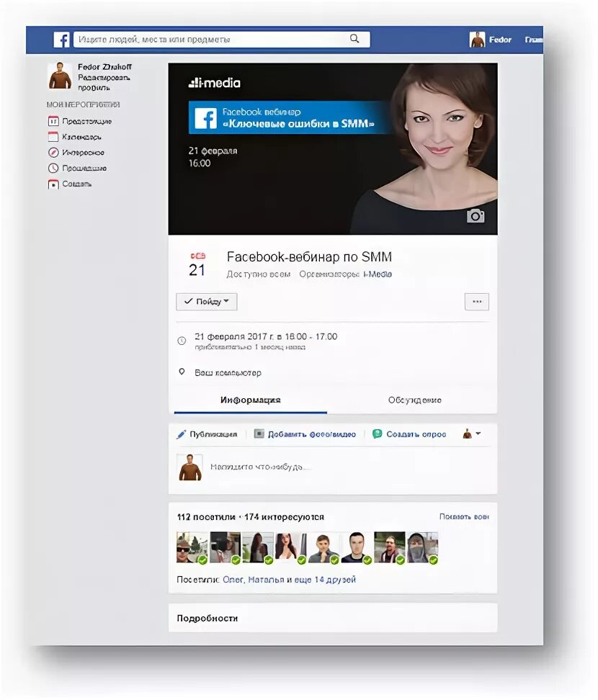
Task: Click event title Facebook-вебинар по SMM
Action: 309,256
